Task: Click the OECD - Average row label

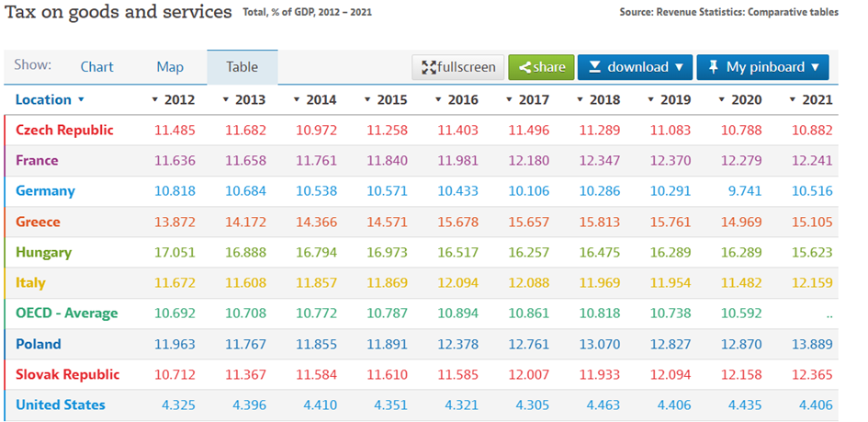Action: 67,313
